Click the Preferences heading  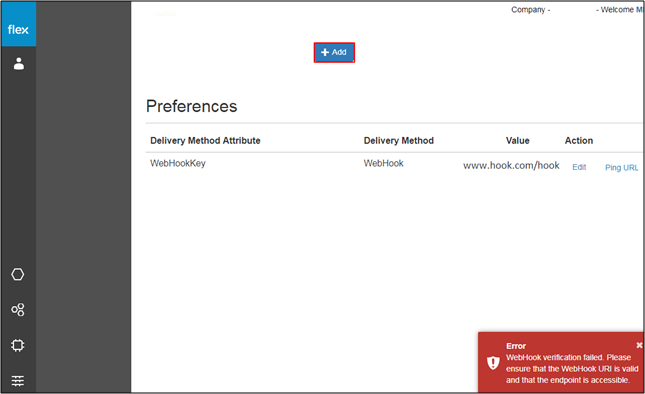192,106
